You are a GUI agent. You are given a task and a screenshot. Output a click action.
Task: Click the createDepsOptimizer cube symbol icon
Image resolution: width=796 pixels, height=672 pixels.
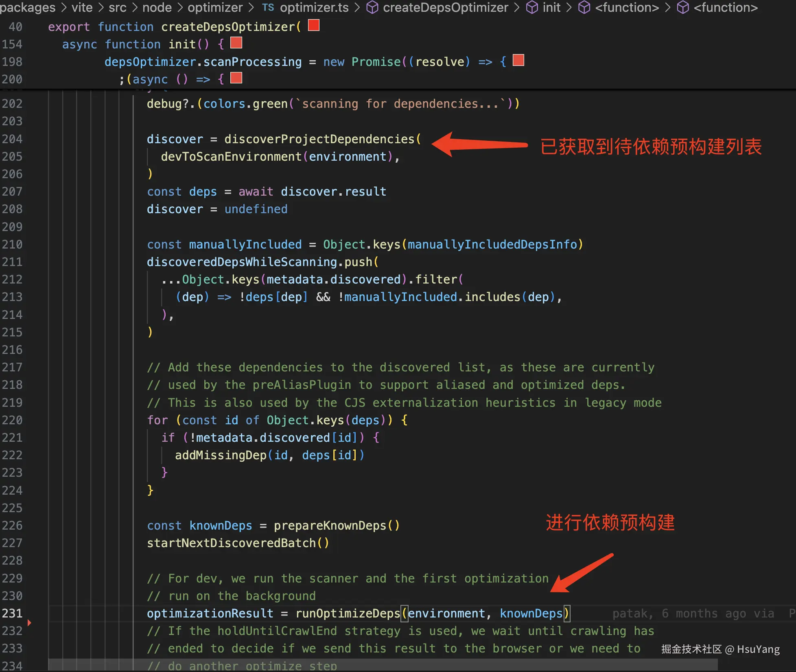point(372,7)
